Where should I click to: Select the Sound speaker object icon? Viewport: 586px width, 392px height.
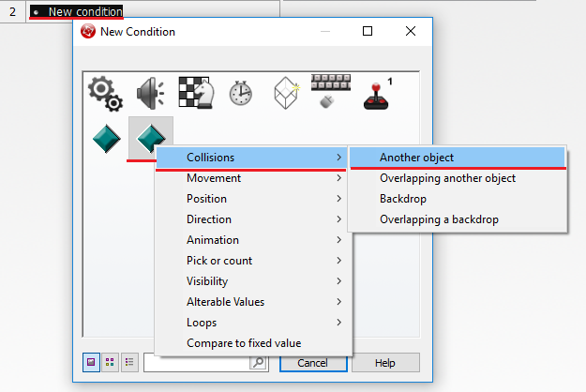tap(151, 94)
